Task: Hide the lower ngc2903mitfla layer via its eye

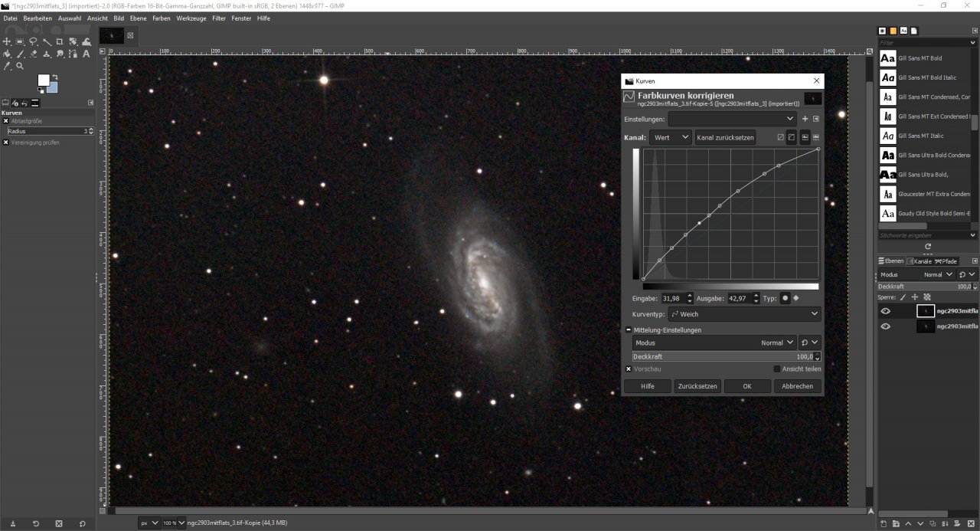Action: point(886,326)
